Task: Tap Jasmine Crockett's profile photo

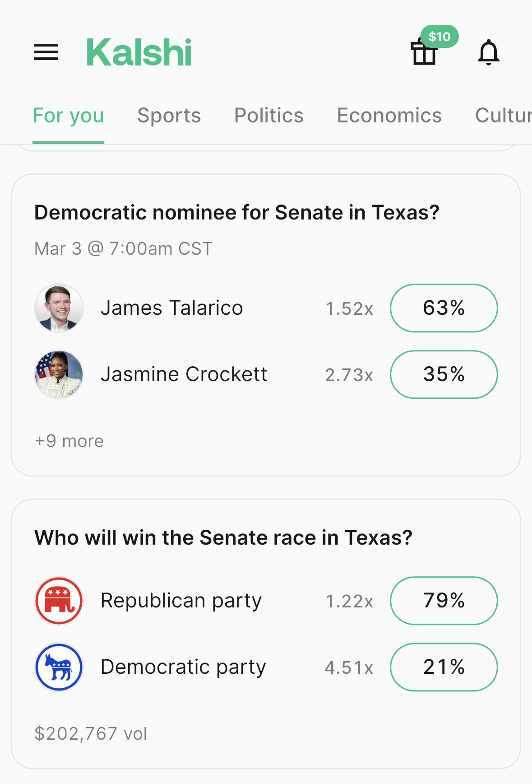Action: coord(59,374)
